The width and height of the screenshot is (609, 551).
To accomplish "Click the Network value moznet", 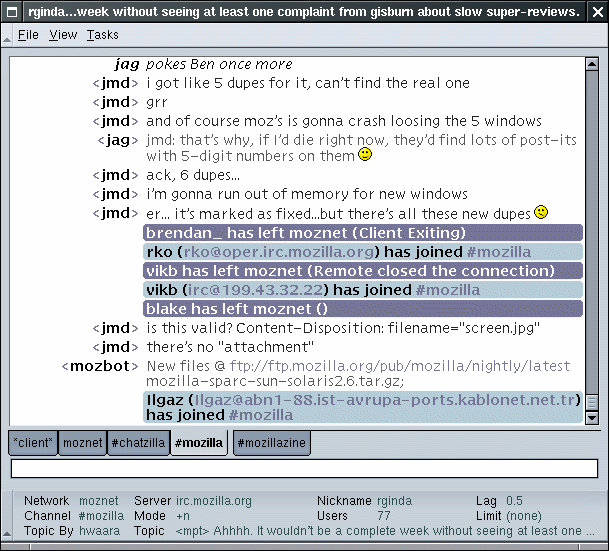I will 99,501.
